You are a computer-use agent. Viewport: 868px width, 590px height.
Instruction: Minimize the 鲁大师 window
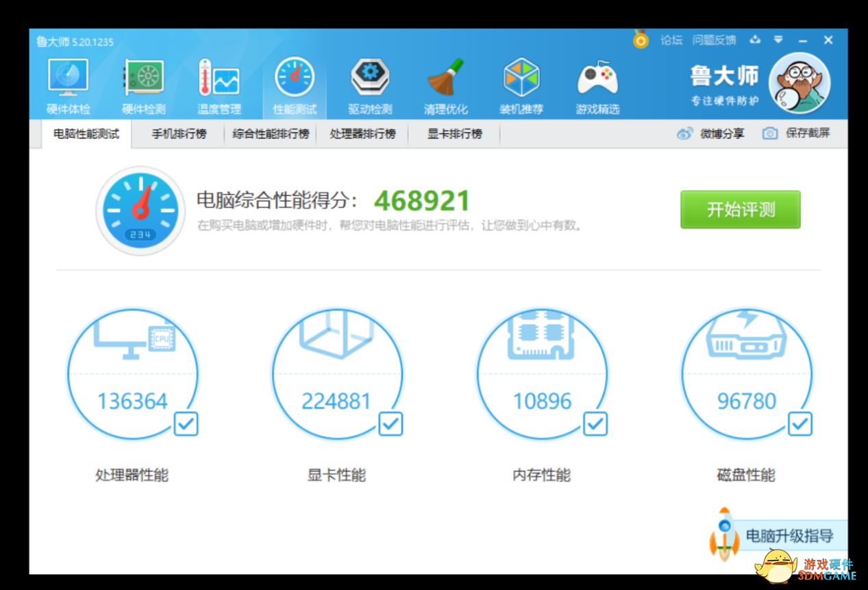(803, 40)
